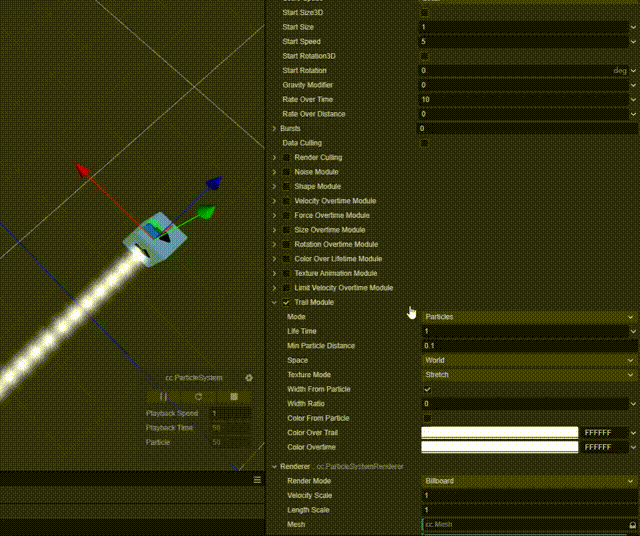Open the Space World dropdown

[x=529, y=360]
